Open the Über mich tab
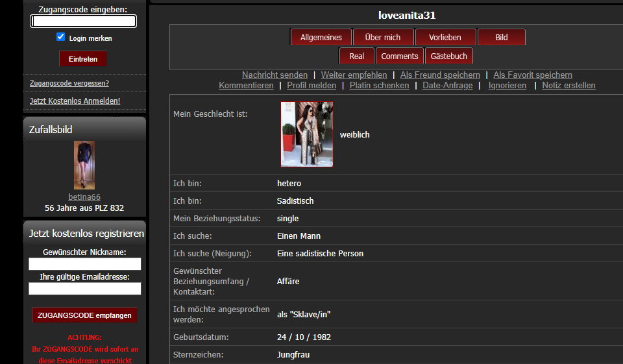The width and height of the screenshot is (623, 364). click(x=383, y=38)
